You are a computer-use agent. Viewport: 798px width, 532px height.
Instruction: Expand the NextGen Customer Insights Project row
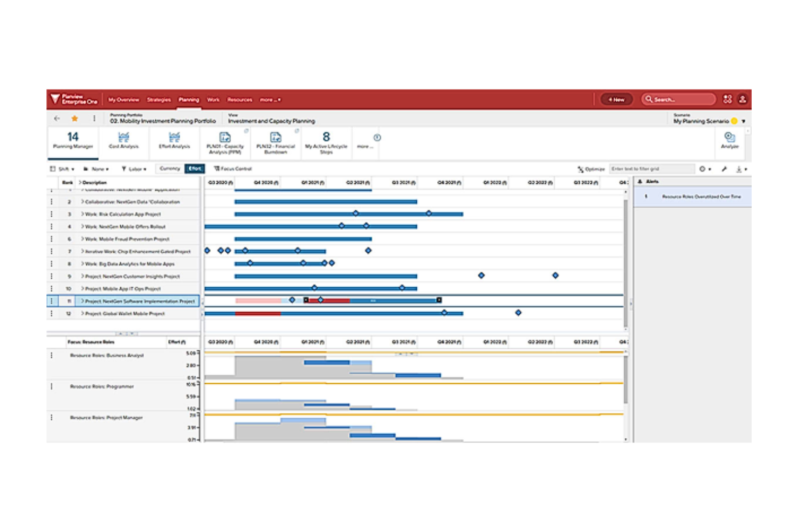point(82,276)
